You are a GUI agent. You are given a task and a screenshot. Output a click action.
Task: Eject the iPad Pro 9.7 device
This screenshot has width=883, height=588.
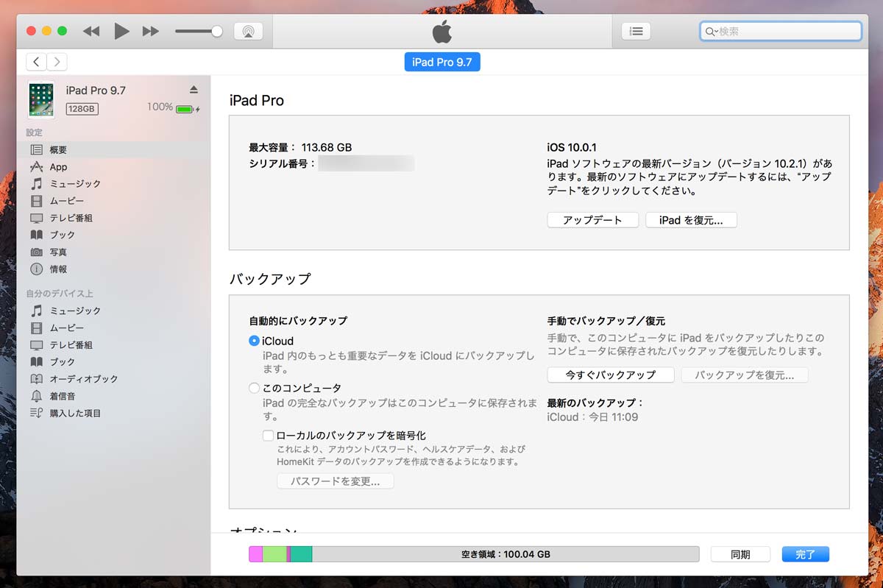coord(194,89)
